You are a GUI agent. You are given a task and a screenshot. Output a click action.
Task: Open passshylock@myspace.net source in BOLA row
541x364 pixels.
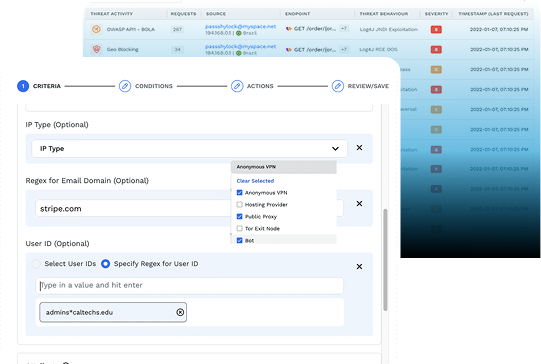click(240, 26)
